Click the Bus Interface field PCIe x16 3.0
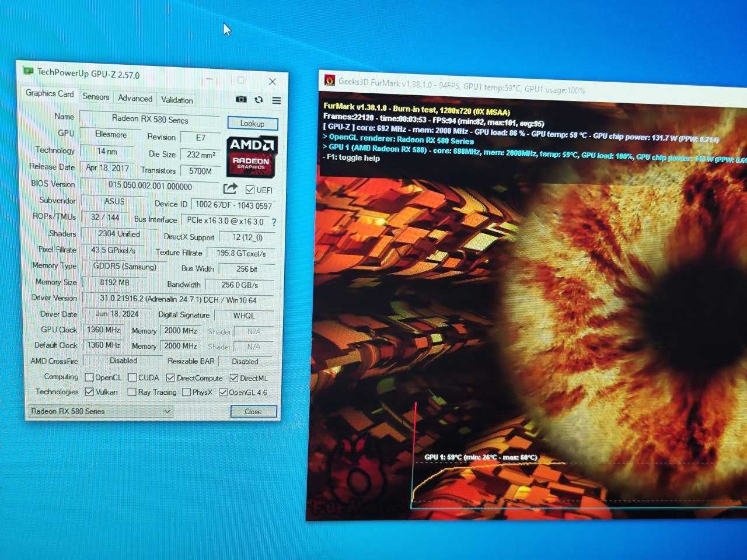The width and height of the screenshot is (747, 560). (x=225, y=220)
